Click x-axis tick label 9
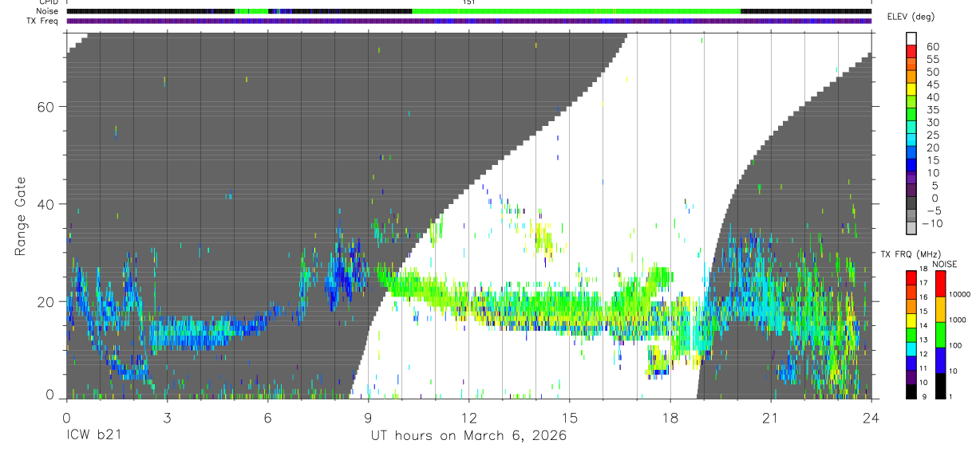 click(368, 417)
